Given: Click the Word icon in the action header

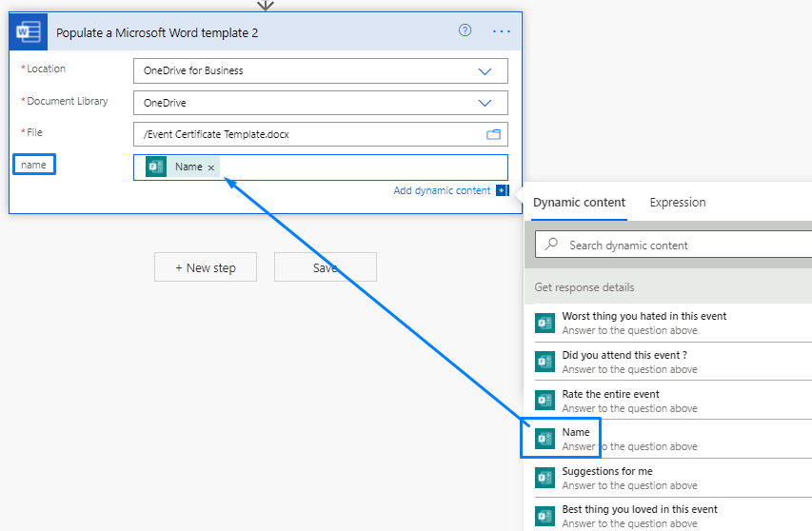Looking at the screenshot, I should (x=29, y=32).
